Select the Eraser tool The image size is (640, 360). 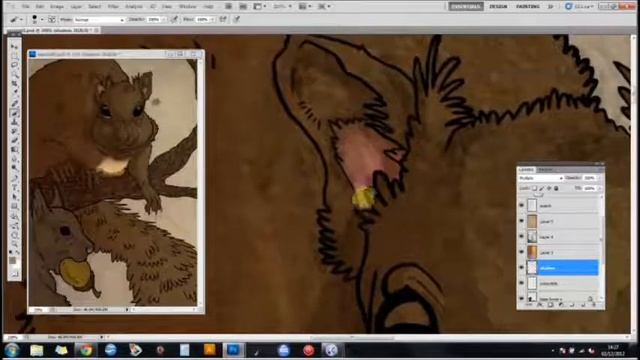pyautogui.click(x=15, y=140)
